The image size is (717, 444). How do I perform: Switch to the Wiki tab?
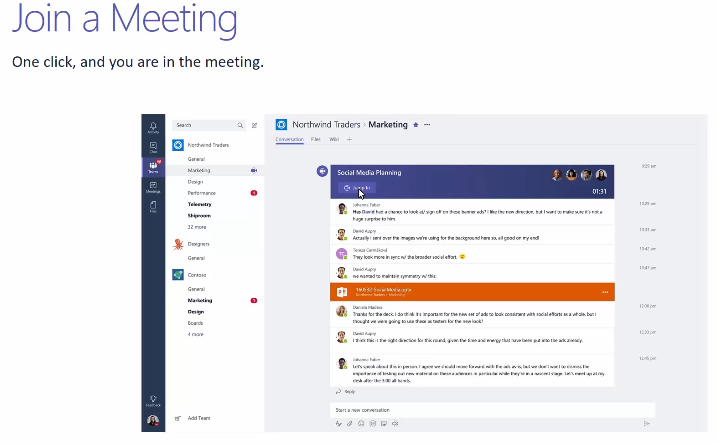pyautogui.click(x=334, y=140)
